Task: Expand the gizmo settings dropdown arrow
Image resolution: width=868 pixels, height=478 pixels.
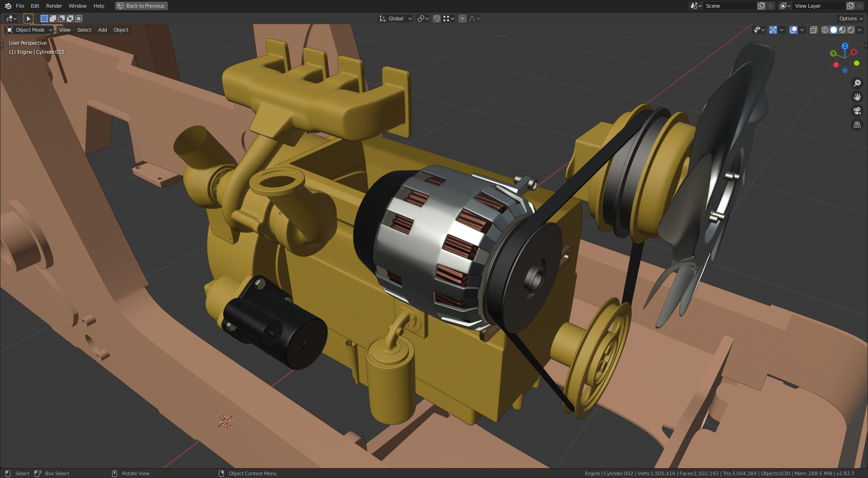Action: point(782,30)
